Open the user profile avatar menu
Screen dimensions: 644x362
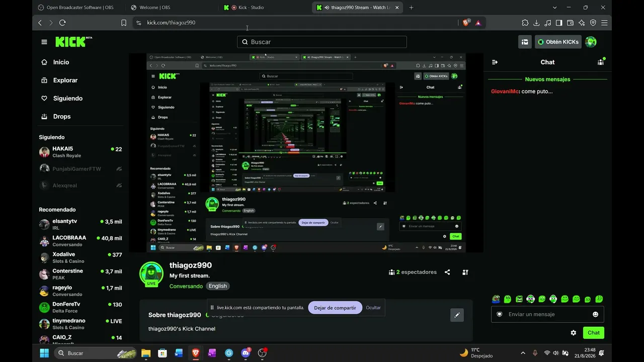pos(591,42)
